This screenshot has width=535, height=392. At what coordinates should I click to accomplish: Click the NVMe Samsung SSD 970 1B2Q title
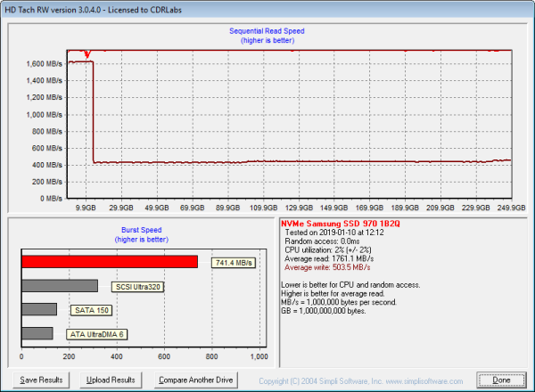[341, 224]
